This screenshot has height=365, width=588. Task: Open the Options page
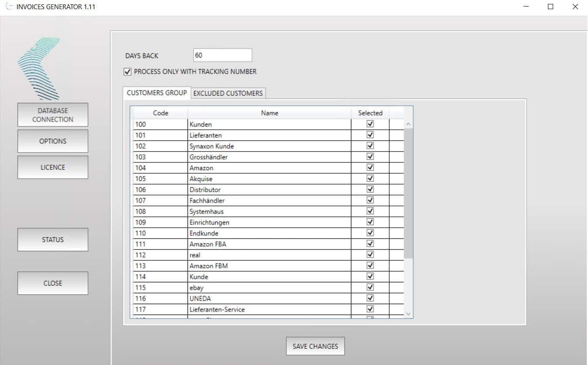[53, 141]
